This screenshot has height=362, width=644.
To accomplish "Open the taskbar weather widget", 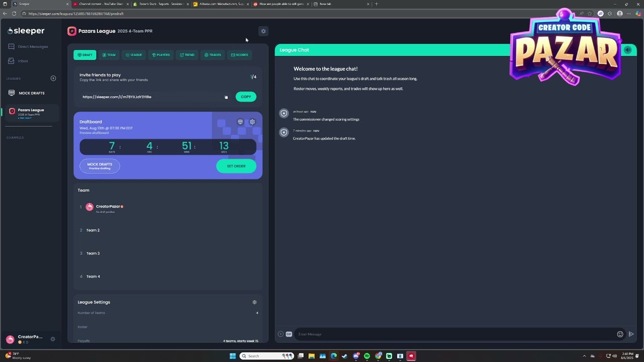I will pyautogui.click(x=18, y=356).
